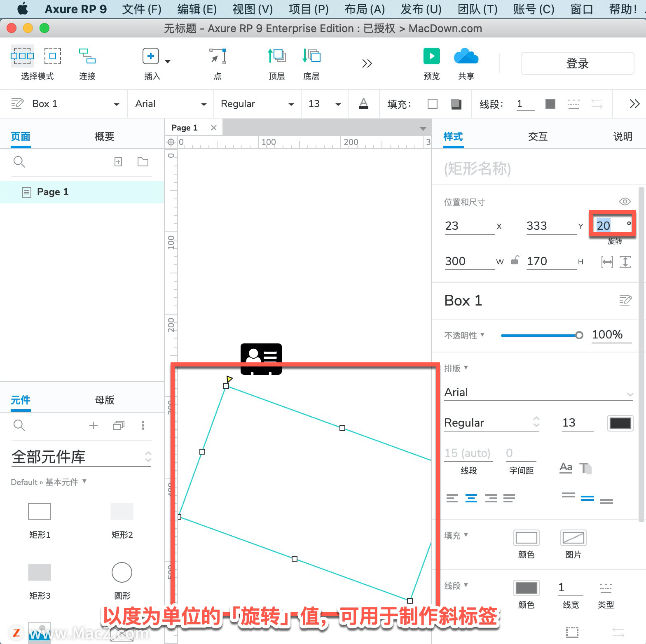The width and height of the screenshot is (646, 644).
Task: Click the add folder icon in pages panel
Action: [x=143, y=162]
